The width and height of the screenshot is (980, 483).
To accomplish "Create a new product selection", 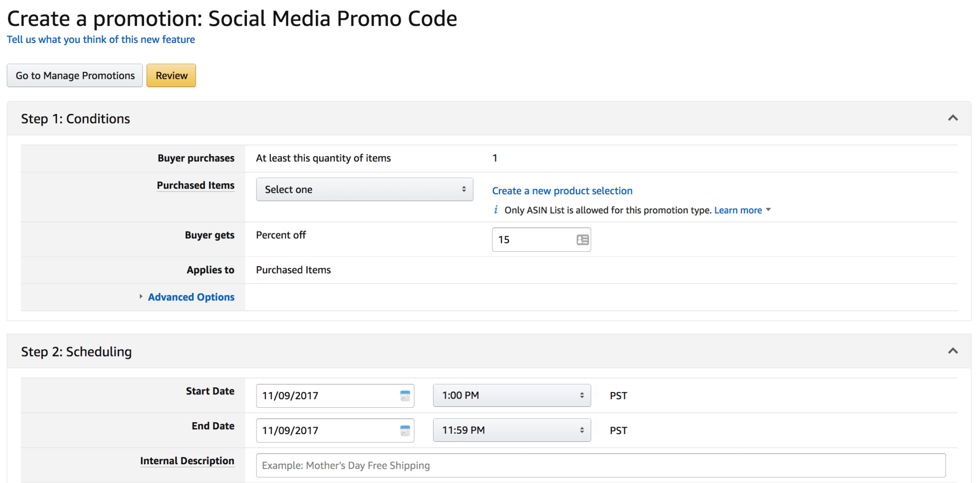I will (x=562, y=191).
